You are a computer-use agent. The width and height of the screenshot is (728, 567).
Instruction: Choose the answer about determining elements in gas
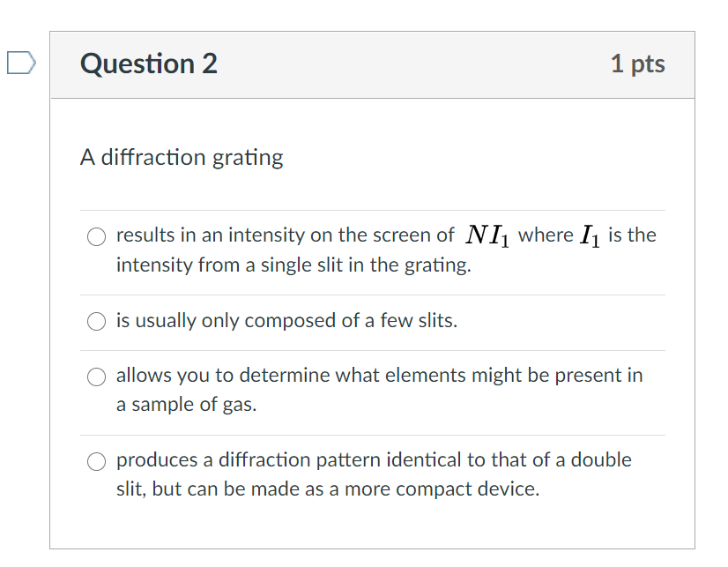click(x=95, y=376)
